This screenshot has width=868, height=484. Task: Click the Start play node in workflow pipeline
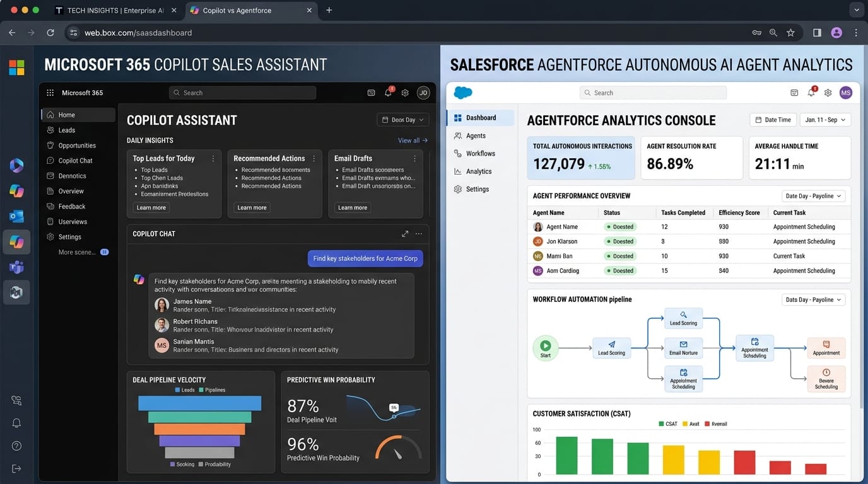[546, 347]
